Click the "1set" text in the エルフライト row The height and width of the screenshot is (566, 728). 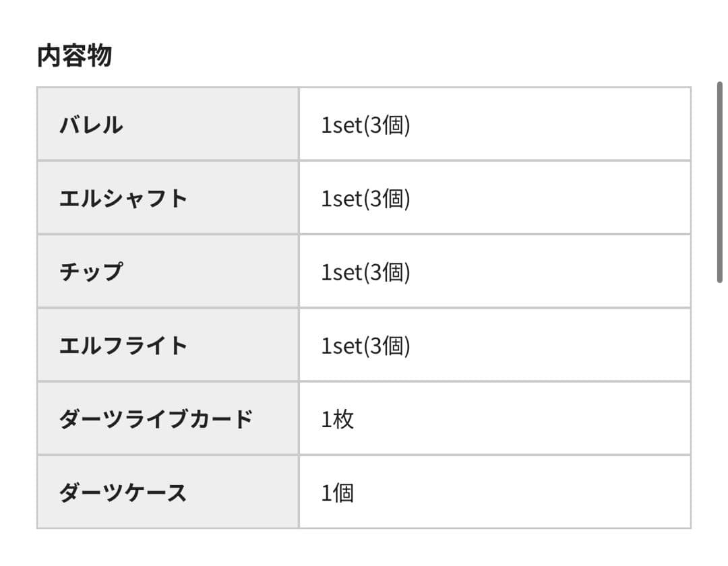point(342,345)
